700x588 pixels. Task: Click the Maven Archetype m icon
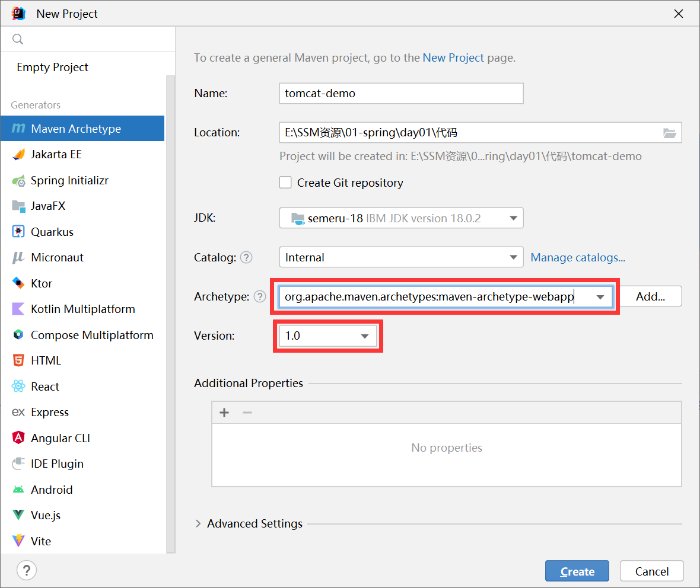click(18, 129)
